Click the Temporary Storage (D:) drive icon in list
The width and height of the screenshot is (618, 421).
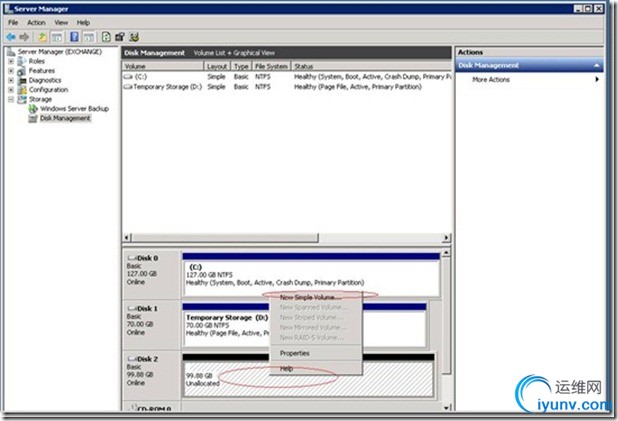point(128,87)
